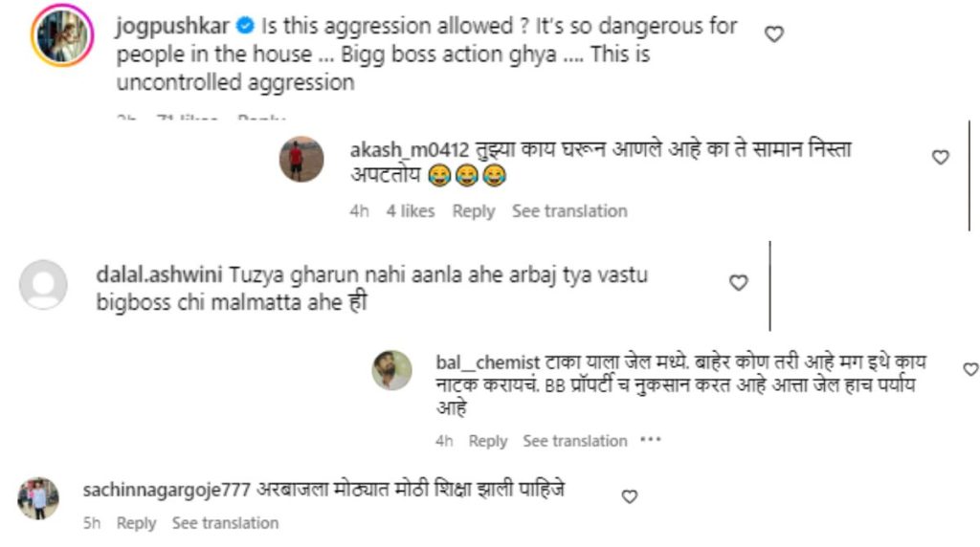Screen dimensions: 980x547
Task: Open bal__chemist's profile picture
Action: pyautogui.click(x=391, y=370)
